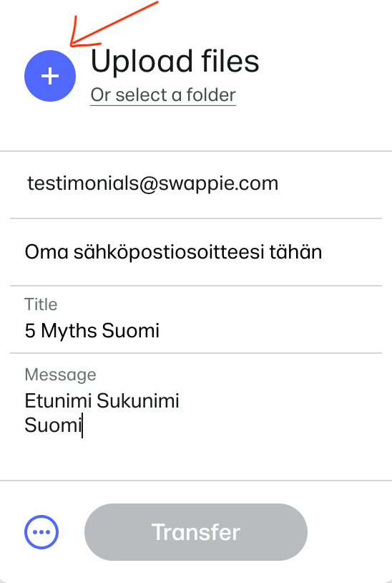This screenshot has height=583, width=392.
Task: Place the cursor in the Message text area
Action: tap(196, 416)
